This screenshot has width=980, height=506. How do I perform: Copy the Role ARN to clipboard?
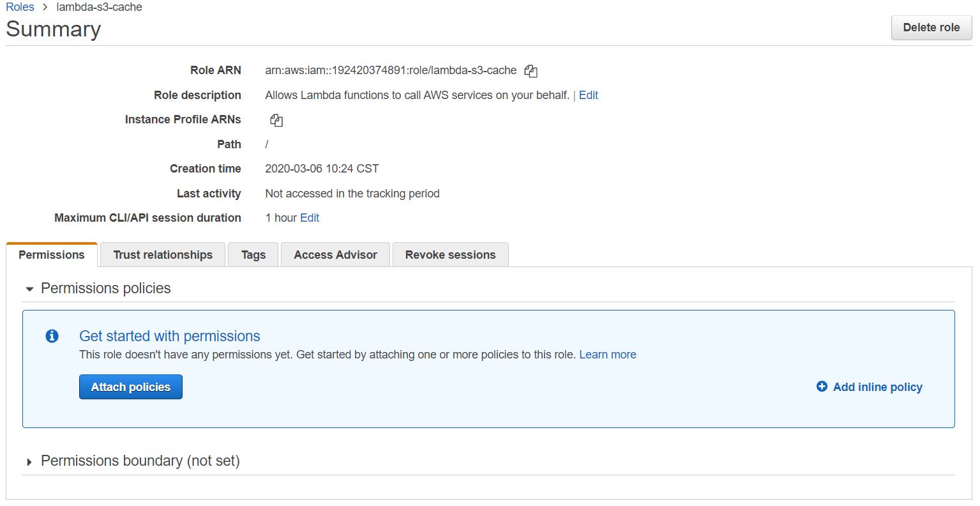[531, 71]
